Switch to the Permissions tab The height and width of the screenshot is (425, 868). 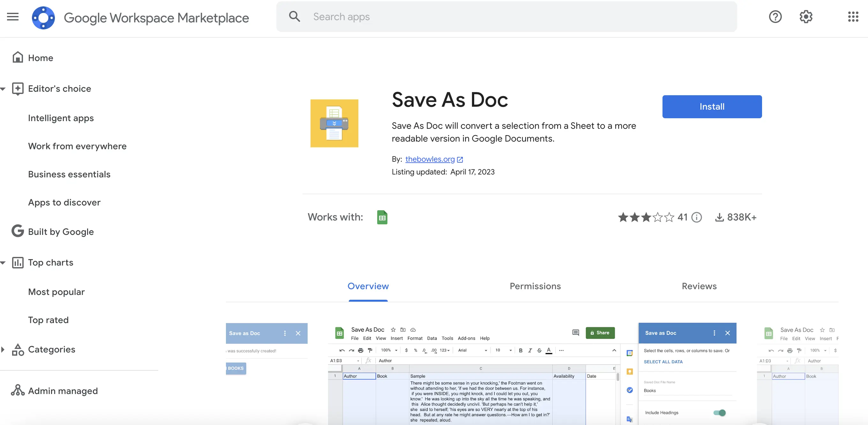pos(535,286)
